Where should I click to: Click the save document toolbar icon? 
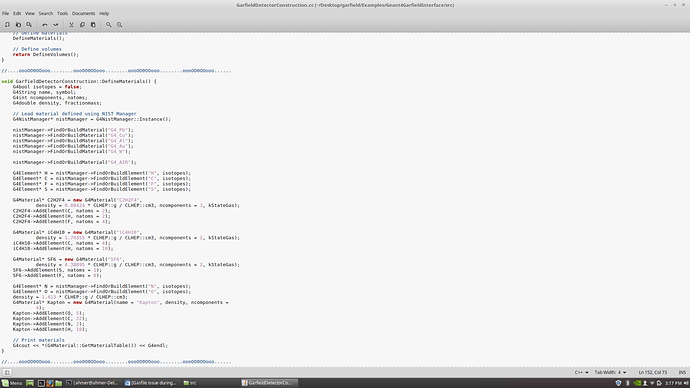pyautogui.click(x=29, y=25)
